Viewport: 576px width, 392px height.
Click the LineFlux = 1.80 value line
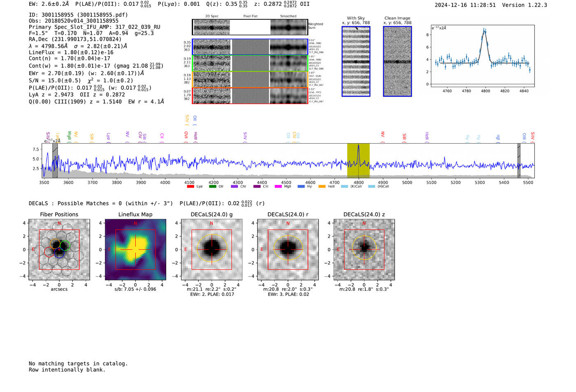point(71,53)
